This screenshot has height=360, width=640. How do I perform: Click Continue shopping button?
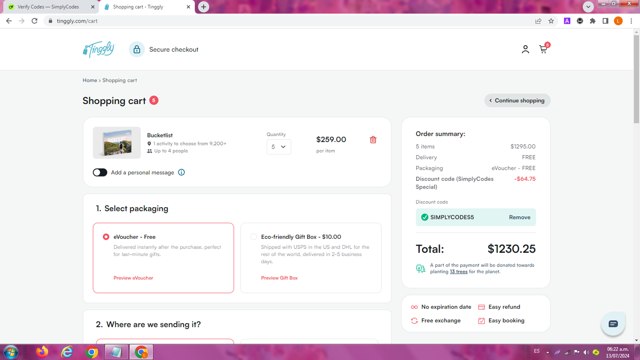click(x=517, y=100)
